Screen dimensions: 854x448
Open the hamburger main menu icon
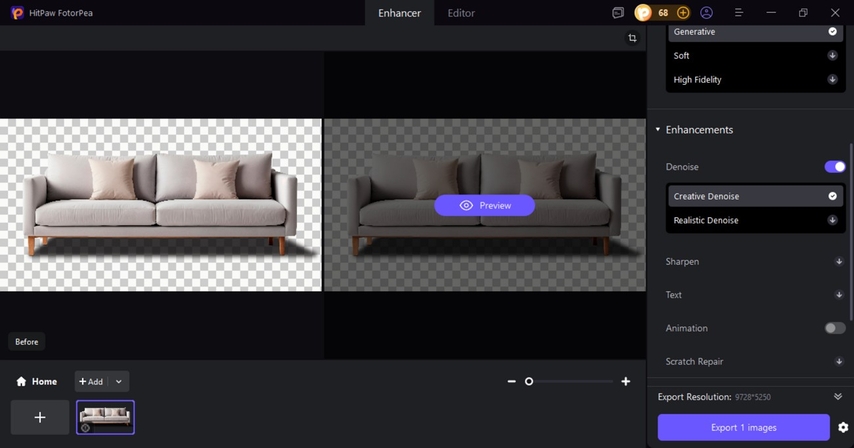point(738,13)
